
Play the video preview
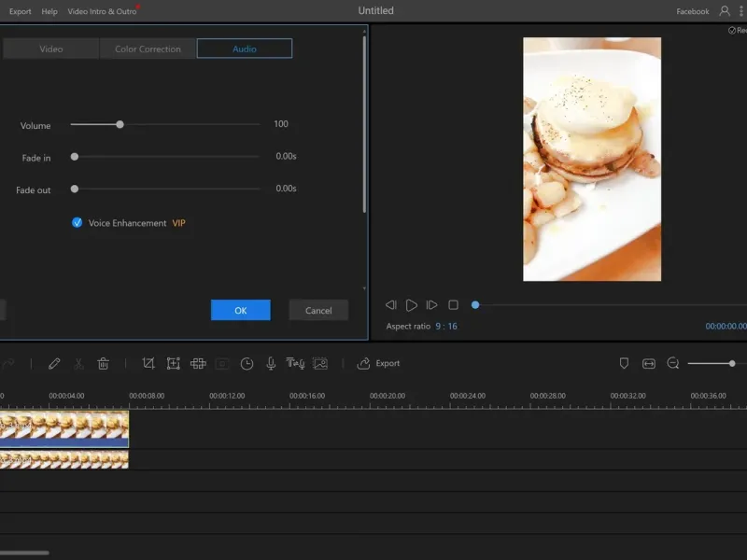point(412,305)
